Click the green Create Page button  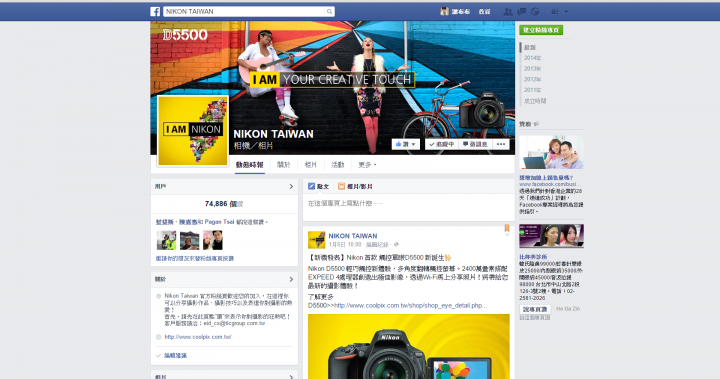pos(541,30)
